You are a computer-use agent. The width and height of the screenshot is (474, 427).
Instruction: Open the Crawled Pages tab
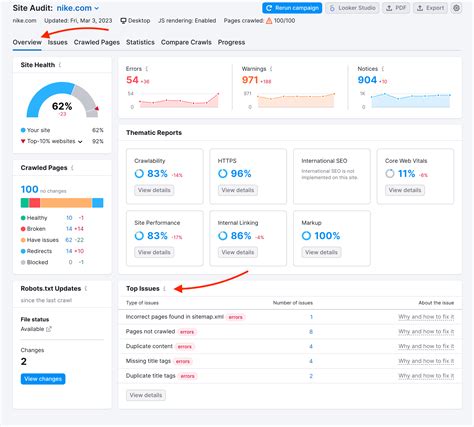coord(97,42)
